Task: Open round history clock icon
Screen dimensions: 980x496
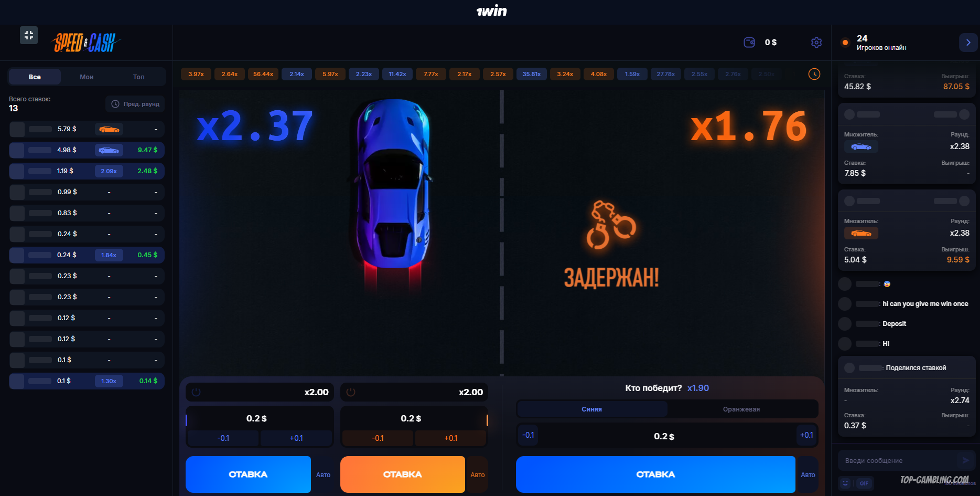Action: tap(814, 74)
